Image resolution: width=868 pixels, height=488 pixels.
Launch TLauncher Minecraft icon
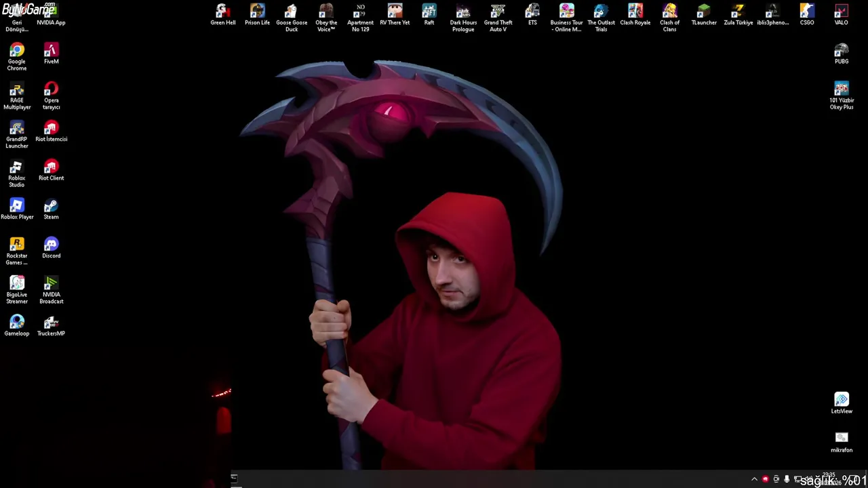704,15
